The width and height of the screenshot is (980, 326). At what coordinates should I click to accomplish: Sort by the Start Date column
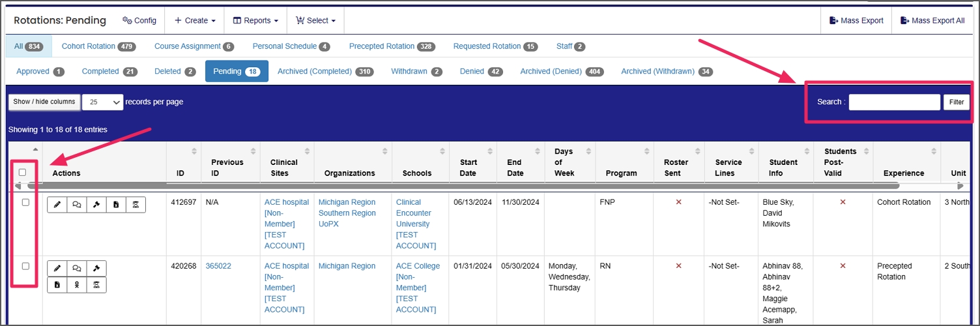[x=489, y=151]
